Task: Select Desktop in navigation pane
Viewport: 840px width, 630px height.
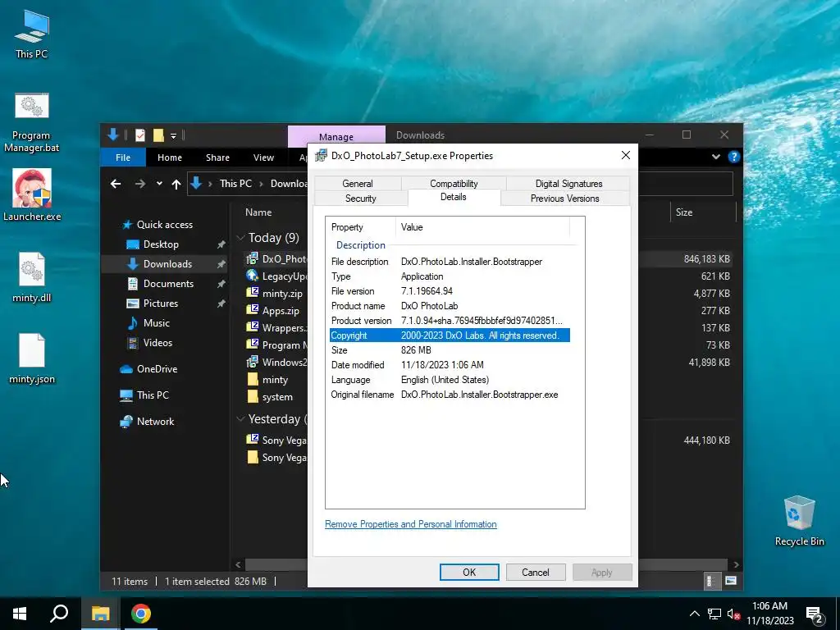Action: point(161,244)
